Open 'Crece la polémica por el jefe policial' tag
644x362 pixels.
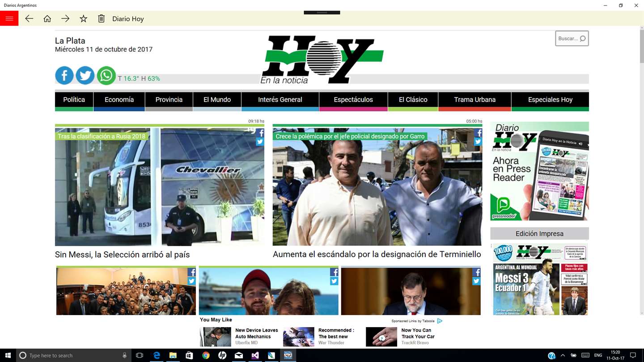pyautogui.click(x=350, y=136)
